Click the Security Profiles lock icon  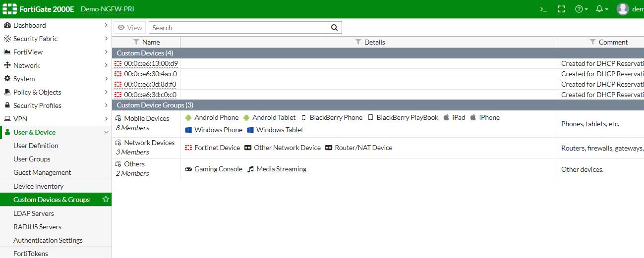[x=7, y=105]
